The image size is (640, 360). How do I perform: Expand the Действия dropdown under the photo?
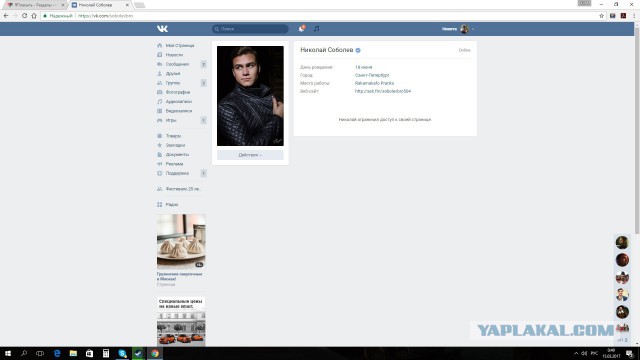[x=250, y=155]
